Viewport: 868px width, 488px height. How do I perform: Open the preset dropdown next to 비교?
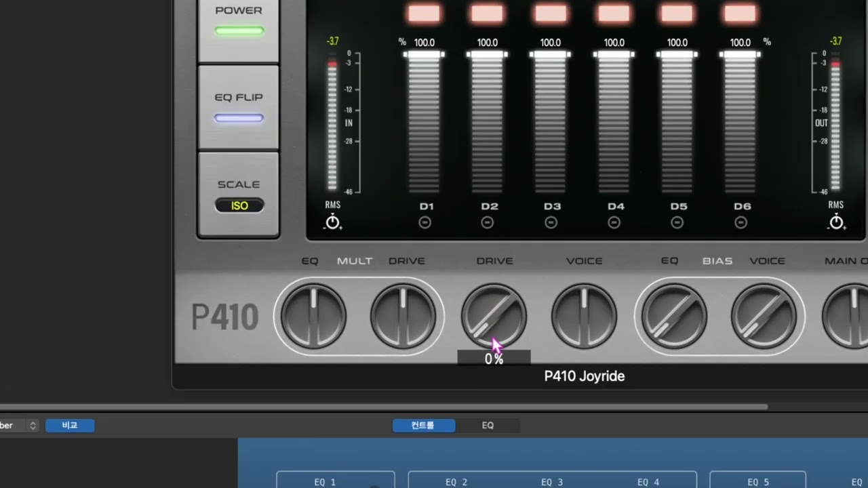[18, 426]
